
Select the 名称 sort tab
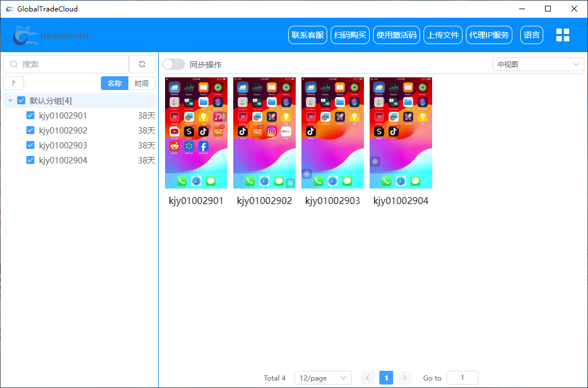click(115, 83)
